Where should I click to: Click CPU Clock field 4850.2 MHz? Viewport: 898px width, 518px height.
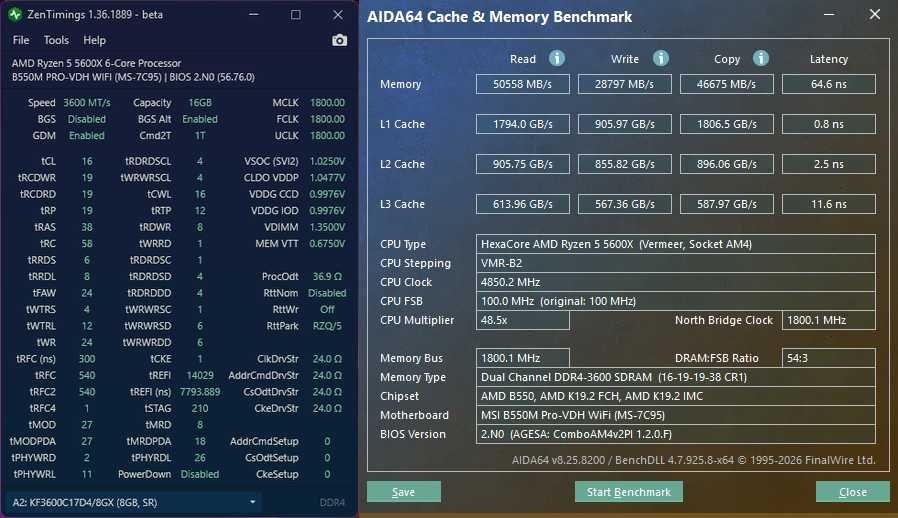[x=676, y=282]
